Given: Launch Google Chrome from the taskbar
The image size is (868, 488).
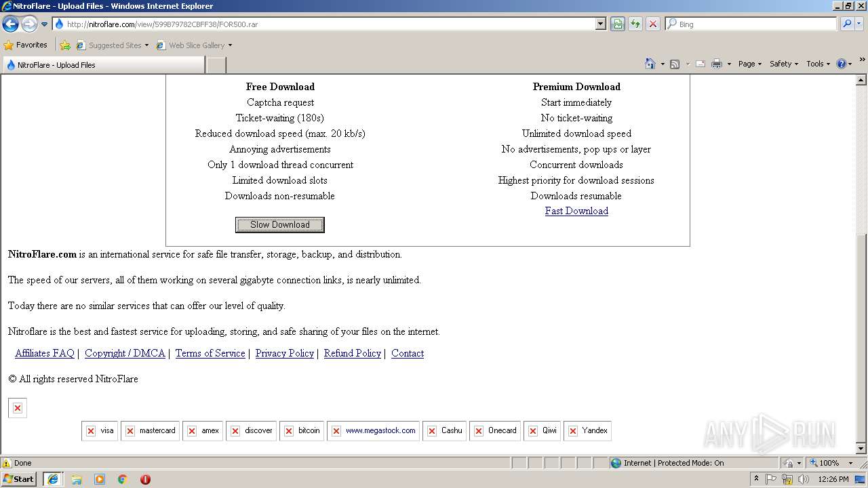Looking at the screenshot, I should pyautogui.click(x=123, y=479).
